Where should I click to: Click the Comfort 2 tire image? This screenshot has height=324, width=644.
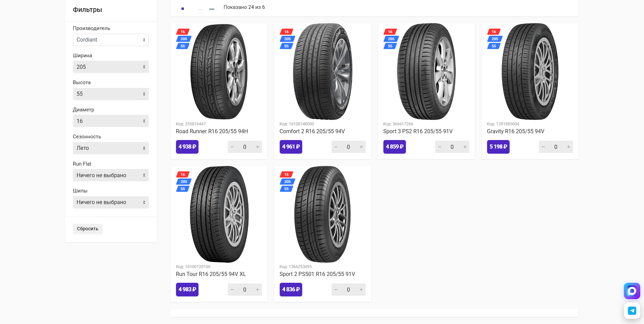[322, 72]
